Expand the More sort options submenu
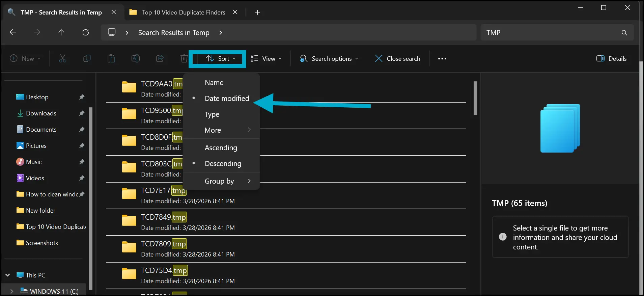The width and height of the screenshot is (644, 296). click(221, 130)
